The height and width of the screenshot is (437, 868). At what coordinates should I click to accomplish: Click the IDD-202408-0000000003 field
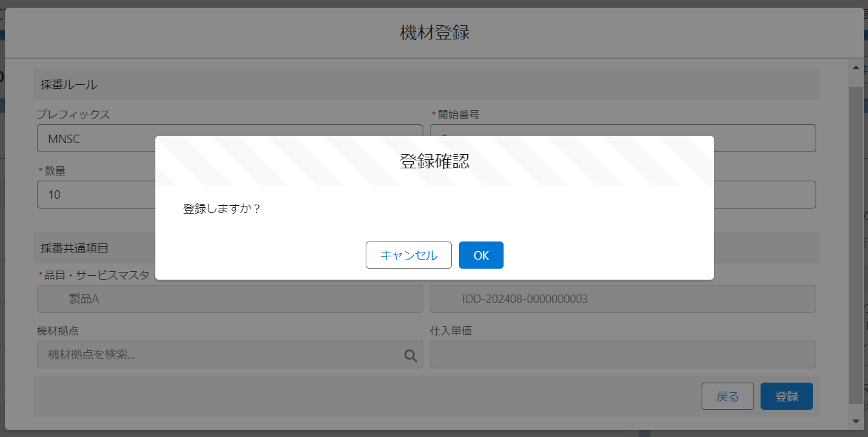623,298
